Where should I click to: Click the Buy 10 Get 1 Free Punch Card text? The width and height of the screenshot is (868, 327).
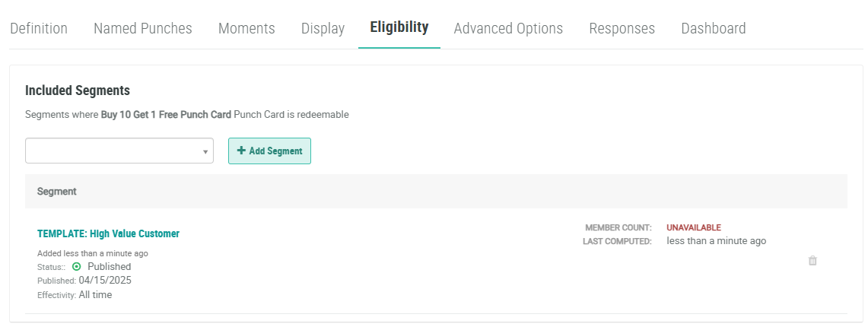(166, 115)
